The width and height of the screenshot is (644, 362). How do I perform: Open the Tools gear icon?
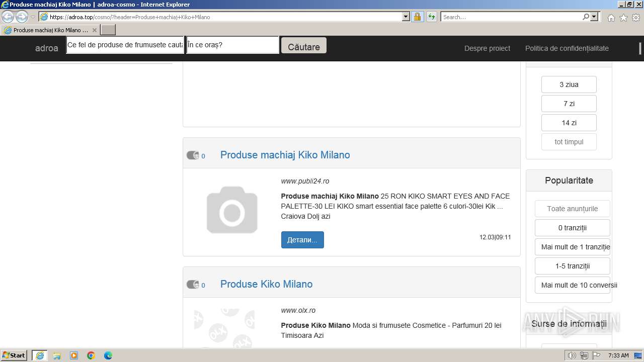pyautogui.click(x=636, y=18)
